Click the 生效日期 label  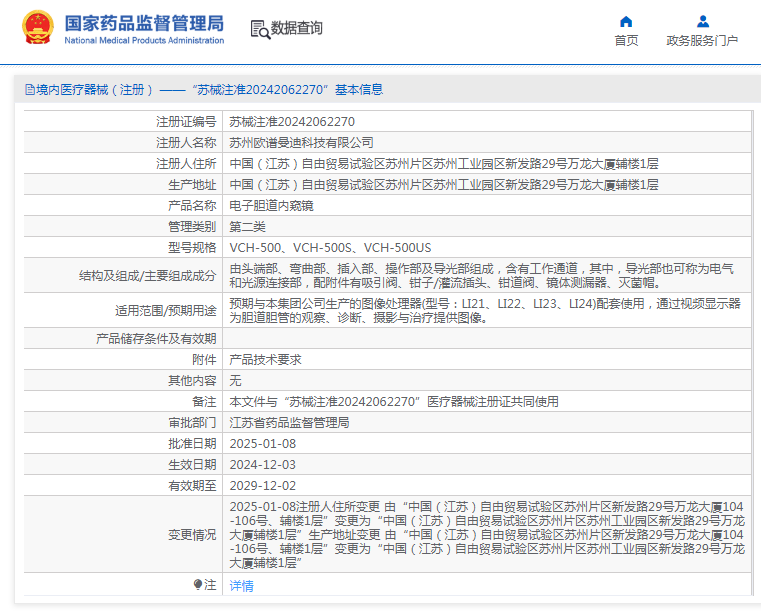(192, 465)
